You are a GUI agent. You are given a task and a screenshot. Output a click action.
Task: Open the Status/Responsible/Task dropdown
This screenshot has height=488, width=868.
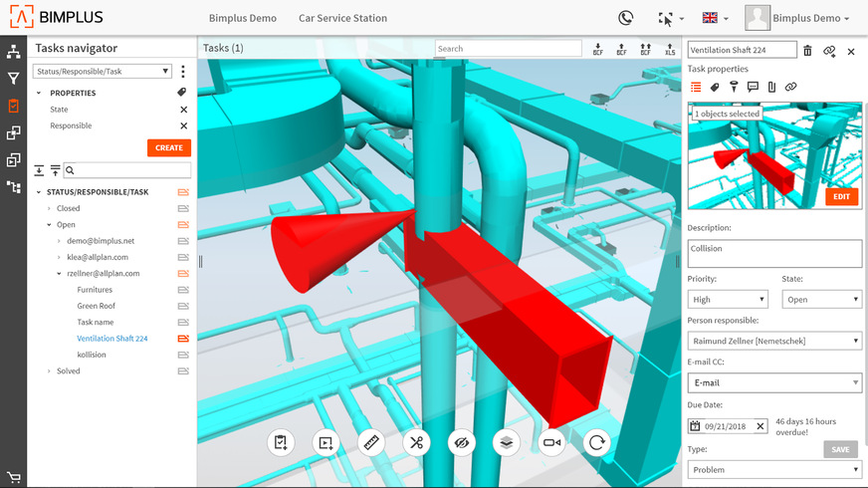point(104,72)
